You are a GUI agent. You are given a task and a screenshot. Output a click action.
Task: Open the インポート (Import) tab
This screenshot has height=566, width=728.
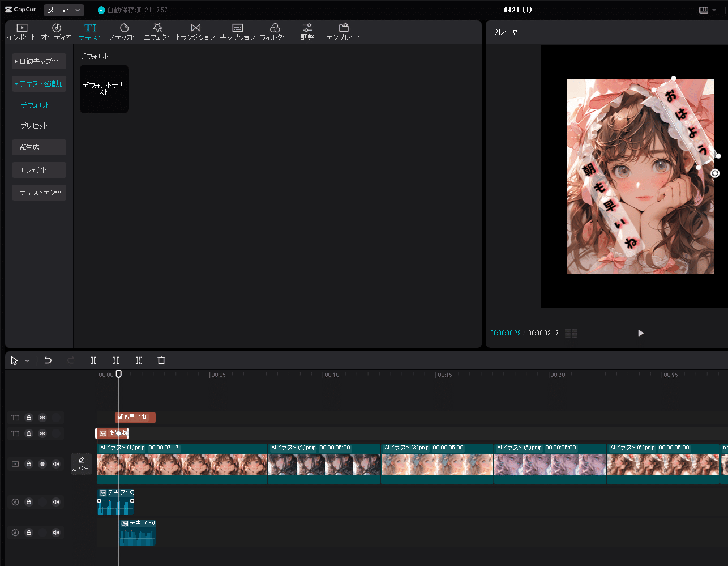(22, 32)
